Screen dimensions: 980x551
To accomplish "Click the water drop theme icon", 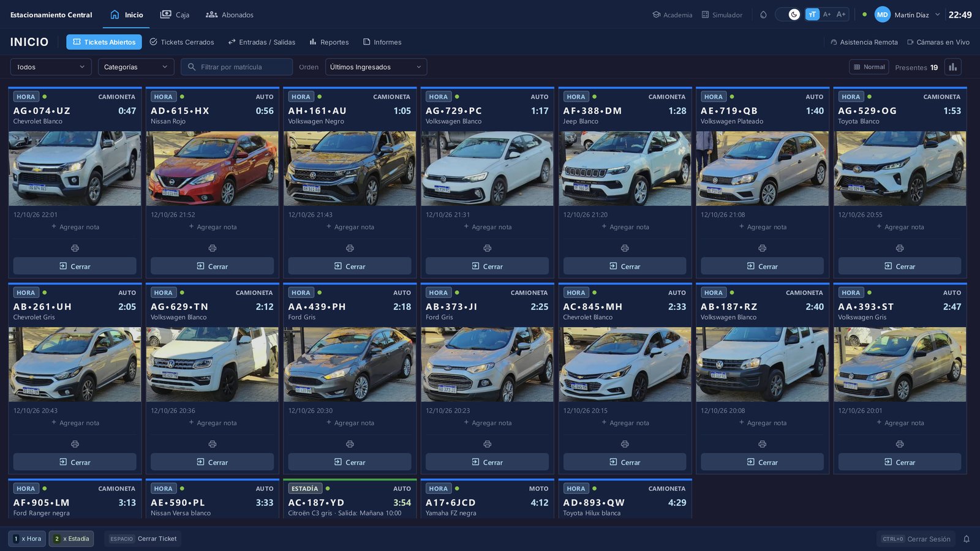I will pos(763,15).
